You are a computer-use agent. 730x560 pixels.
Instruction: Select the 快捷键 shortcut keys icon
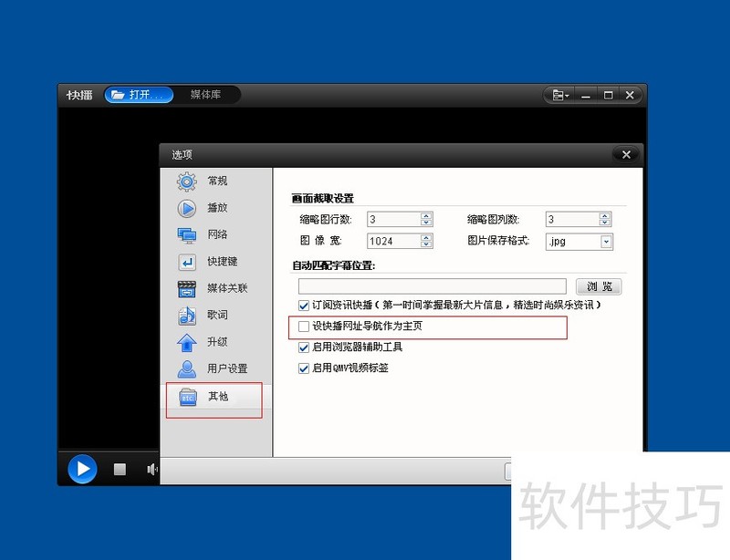187,262
